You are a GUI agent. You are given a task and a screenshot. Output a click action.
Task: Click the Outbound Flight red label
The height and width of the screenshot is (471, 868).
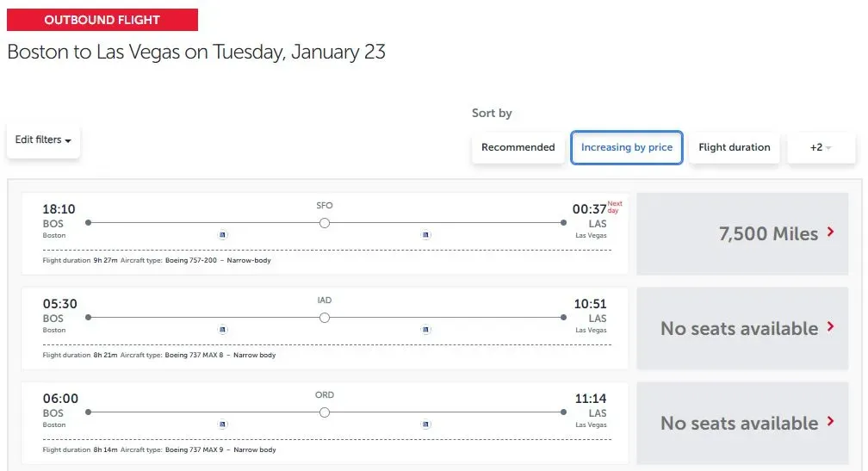102,20
